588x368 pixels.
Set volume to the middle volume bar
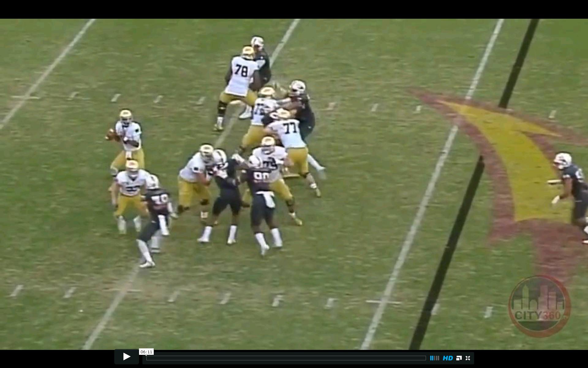[x=435, y=358]
